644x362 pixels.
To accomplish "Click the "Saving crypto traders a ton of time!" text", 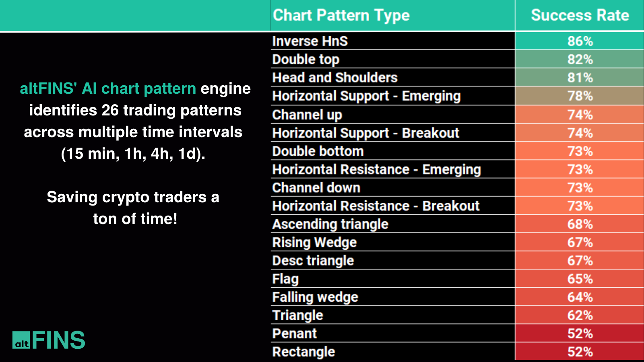I will (x=134, y=208).
